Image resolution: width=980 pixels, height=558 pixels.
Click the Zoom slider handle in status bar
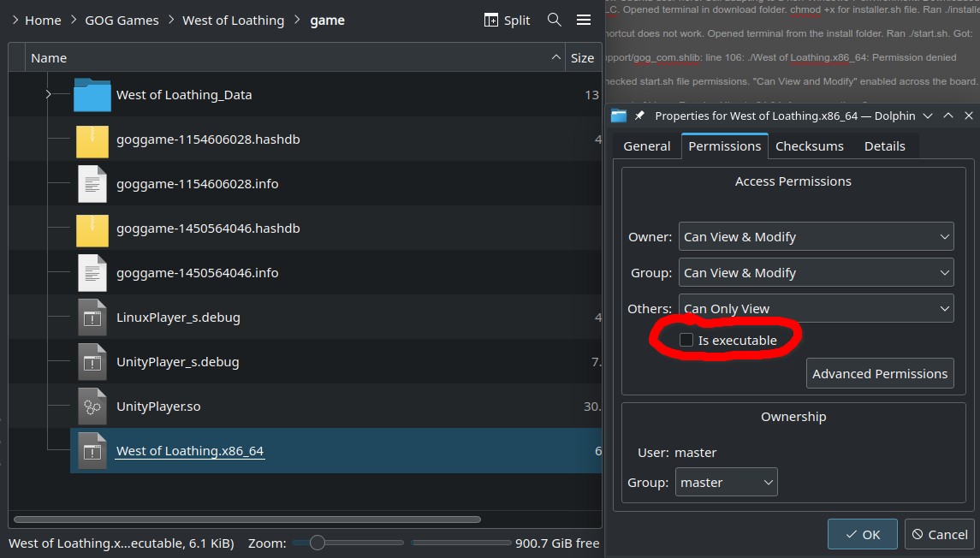click(x=318, y=543)
